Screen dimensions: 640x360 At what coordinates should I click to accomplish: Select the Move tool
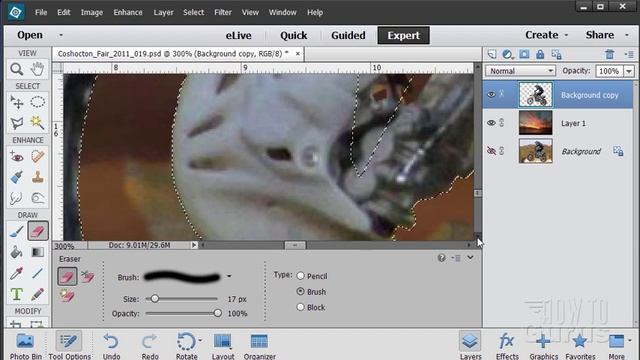(17, 102)
